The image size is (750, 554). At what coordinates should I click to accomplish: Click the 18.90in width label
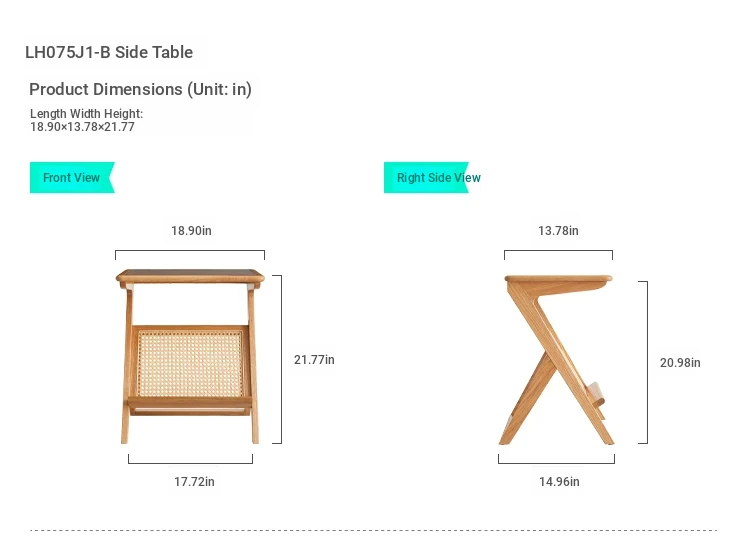(191, 231)
